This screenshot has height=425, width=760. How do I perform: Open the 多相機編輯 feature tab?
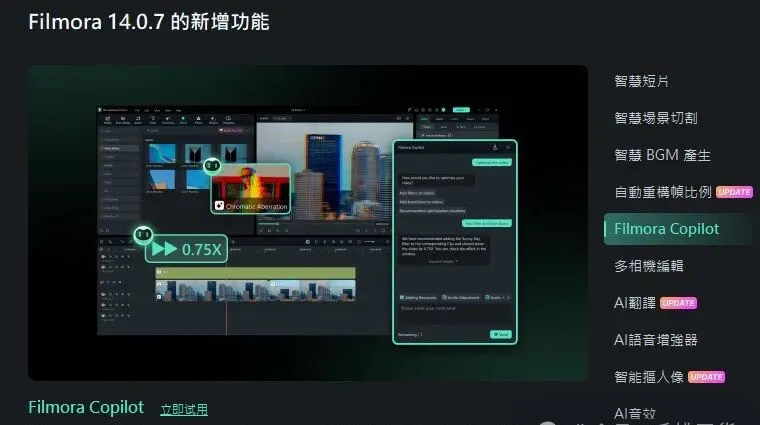click(x=649, y=266)
